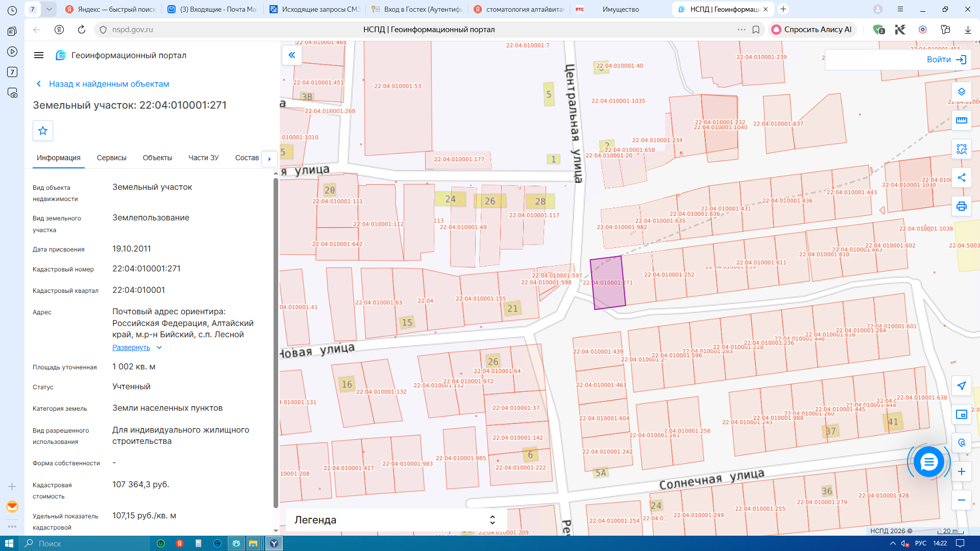980x551 pixels.
Task: Open the map location search tool
Action: [x=962, y=443]
